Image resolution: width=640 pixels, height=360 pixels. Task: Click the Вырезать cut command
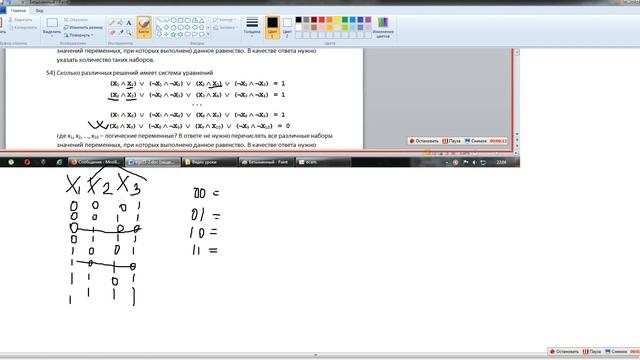coord(21,20)
